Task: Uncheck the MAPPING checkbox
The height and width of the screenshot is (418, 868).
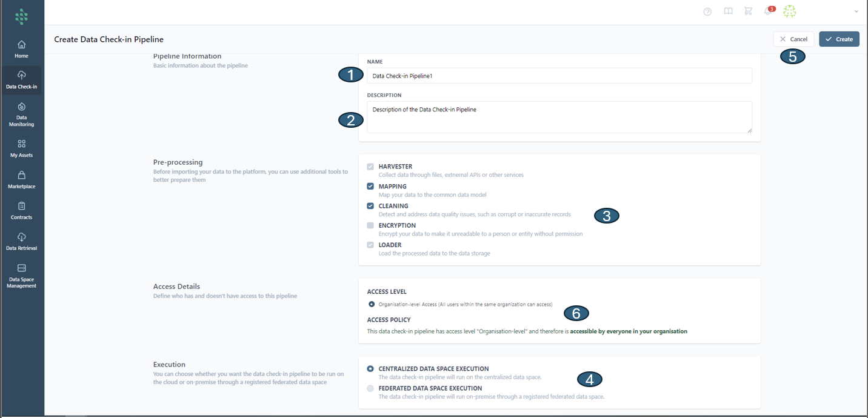Action: point(370,187)
